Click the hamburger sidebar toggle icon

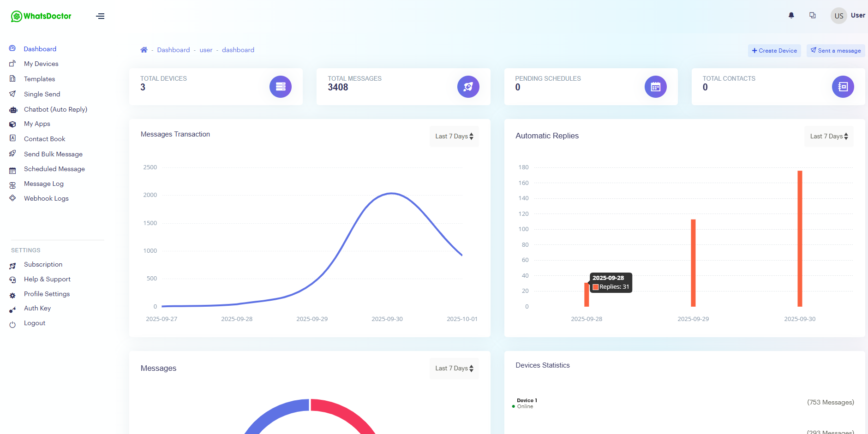[100, 16]
